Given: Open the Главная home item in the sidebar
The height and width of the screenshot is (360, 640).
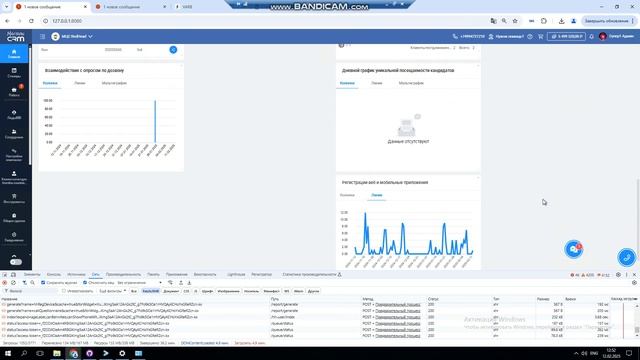Looking at the screenshot, I should click(x=14, y=53).
